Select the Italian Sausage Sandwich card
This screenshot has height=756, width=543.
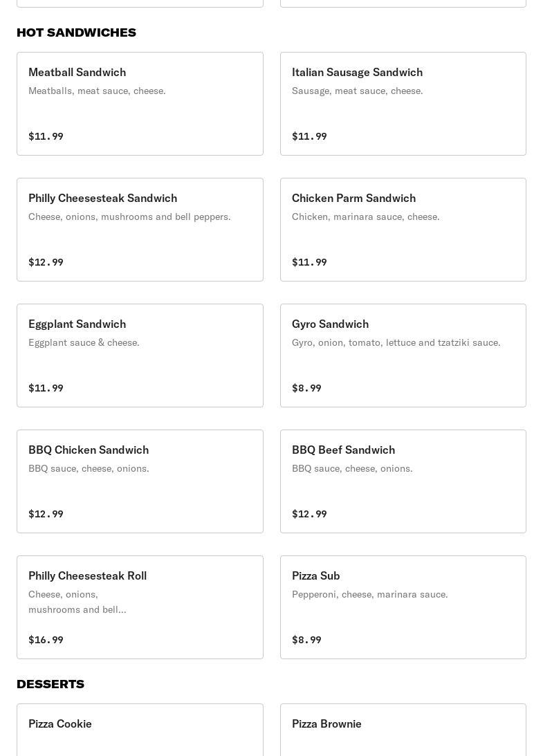click(403, 104)
